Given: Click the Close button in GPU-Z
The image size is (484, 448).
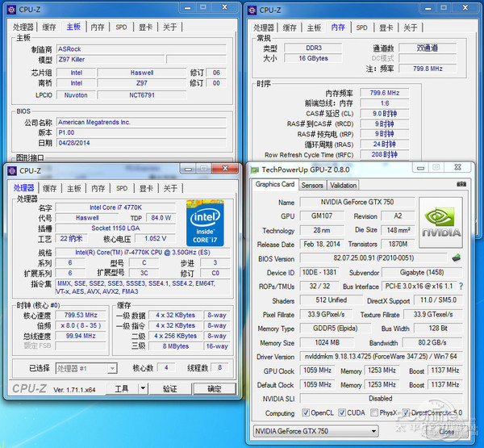Looking at the screenshot, I should click(x=447, y=431).
